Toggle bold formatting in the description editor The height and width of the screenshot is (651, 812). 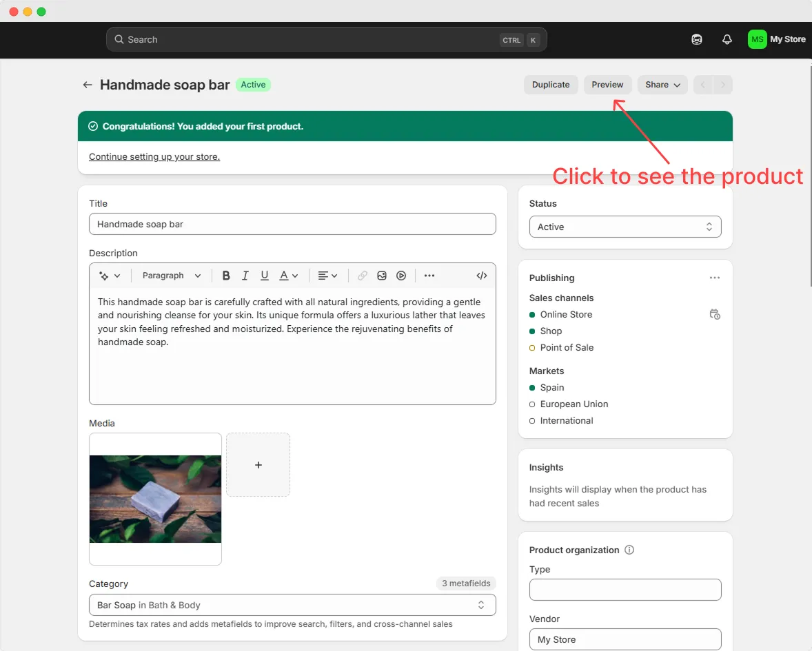(x=226, y=275)
